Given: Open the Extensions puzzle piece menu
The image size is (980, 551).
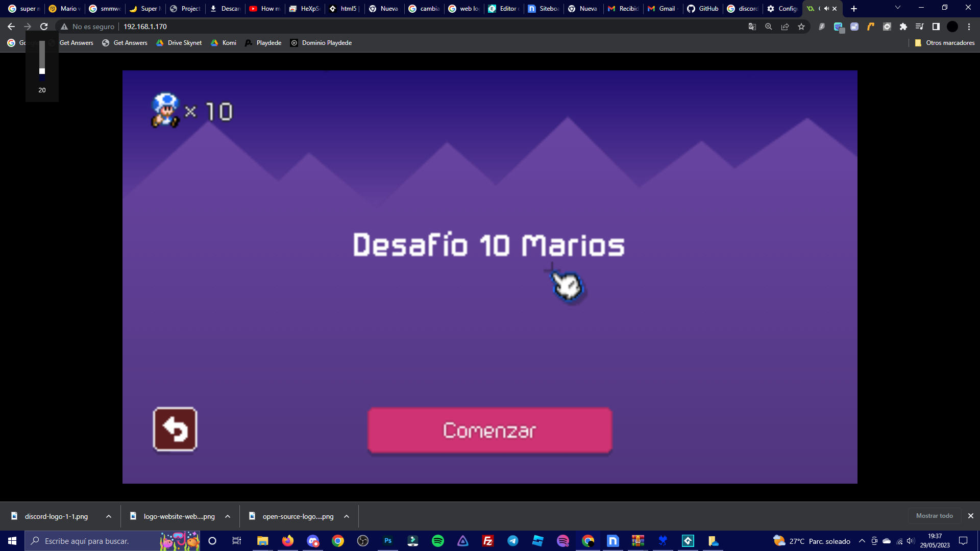Looking at the screenshot, I should 903,27.
